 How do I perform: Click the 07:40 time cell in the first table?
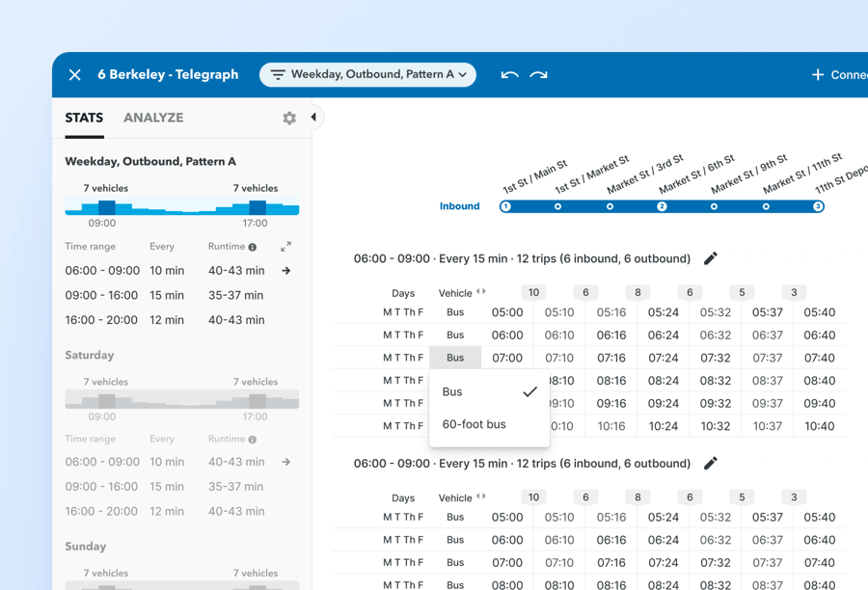819,358
